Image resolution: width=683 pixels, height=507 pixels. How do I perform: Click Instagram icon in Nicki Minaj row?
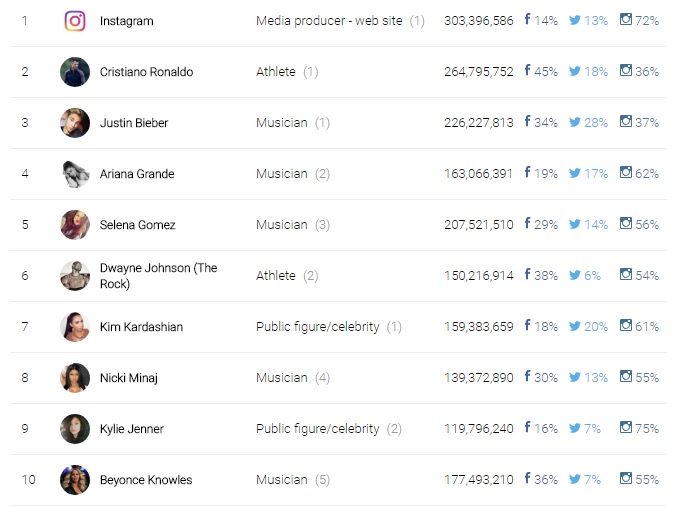(x=626, y=376)
